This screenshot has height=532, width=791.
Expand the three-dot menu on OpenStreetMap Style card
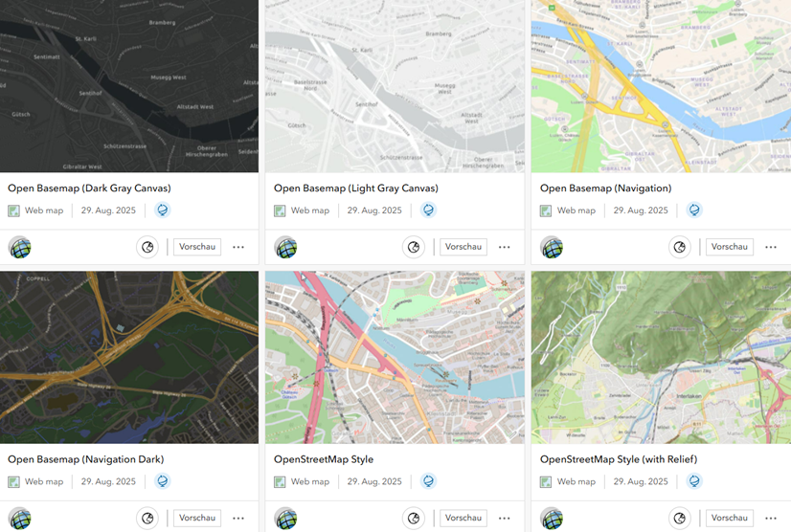[505, 518]
